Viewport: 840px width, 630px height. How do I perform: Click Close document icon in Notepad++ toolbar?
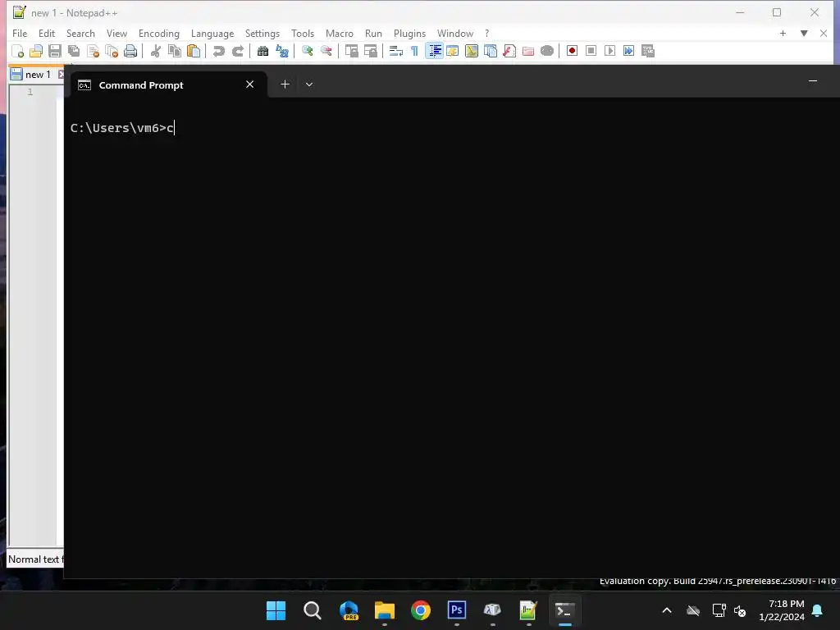(x=94, y=51)
